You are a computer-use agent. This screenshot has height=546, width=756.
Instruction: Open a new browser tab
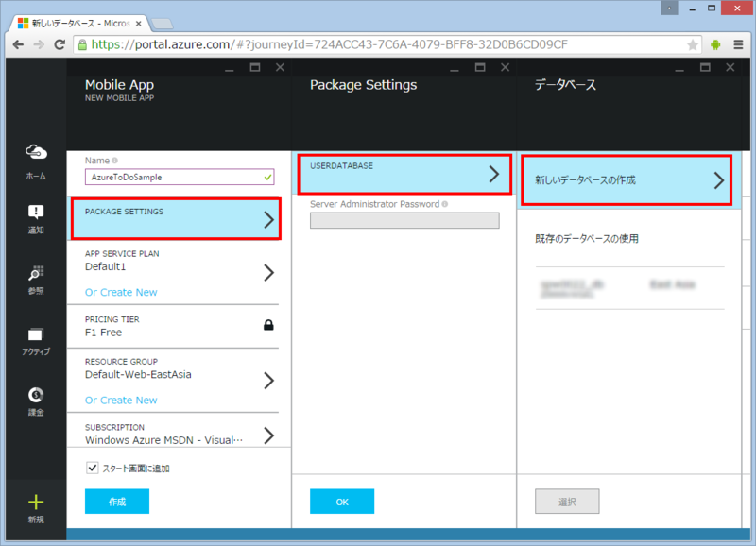pyautogui.click(x=162, y=23)
